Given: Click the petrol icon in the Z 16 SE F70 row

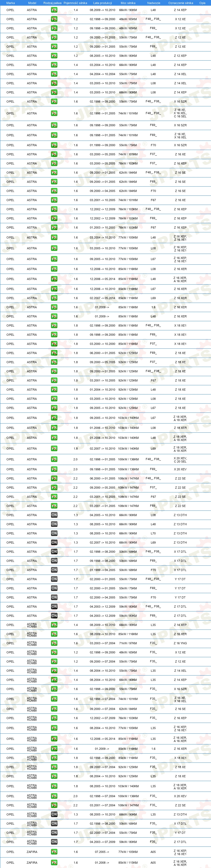Looking at the screenshot, I should (x=54, y=191).
